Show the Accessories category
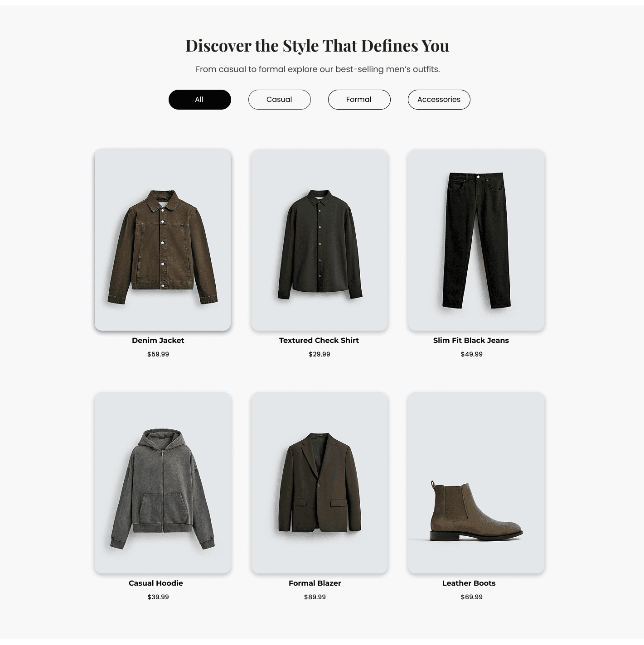Image resolution: width=644 pixels, height=645 pixels. click(439, 100)
